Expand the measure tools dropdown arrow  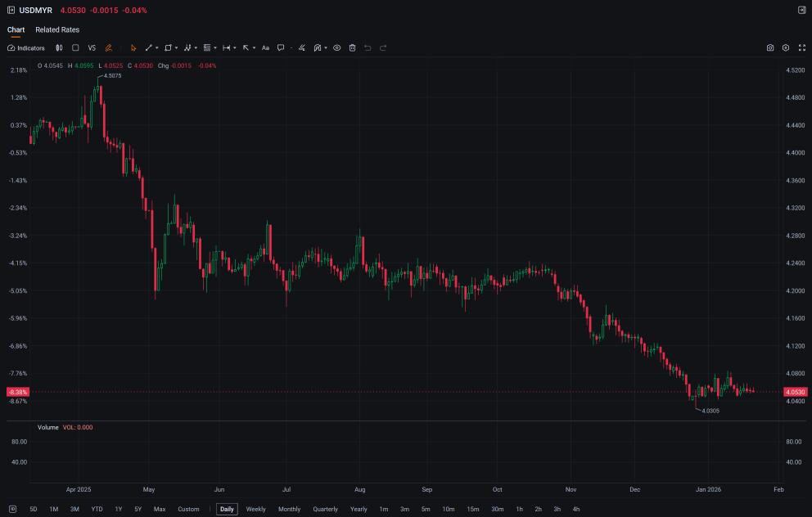(x=235, y=48)
